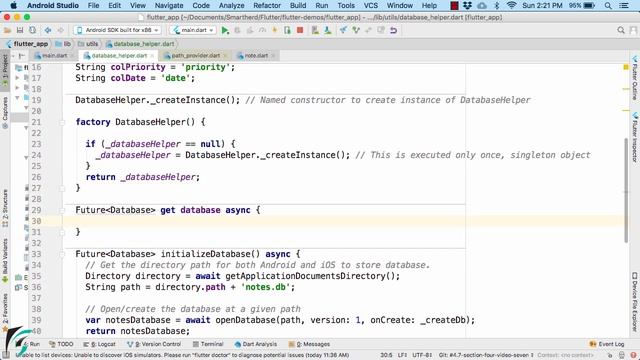Click the VCS update project icon
Viewport: 640px width, 360px height.
343,30
